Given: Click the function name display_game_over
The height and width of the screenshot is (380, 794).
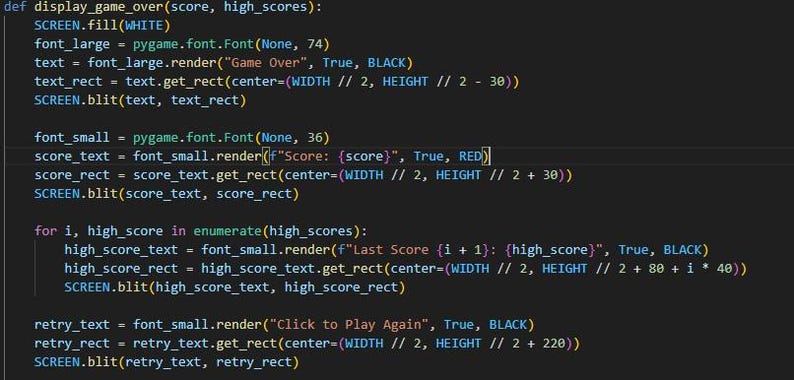Looking at the screenshot, I should pos(99,7).
